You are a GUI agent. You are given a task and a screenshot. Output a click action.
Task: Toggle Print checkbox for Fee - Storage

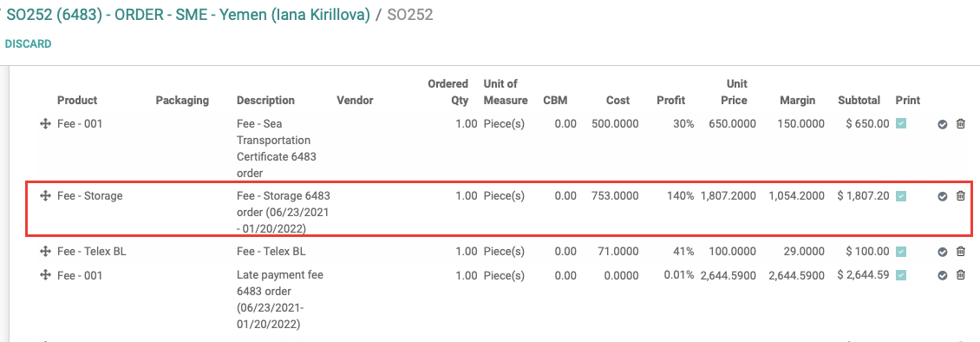[900, 196]
